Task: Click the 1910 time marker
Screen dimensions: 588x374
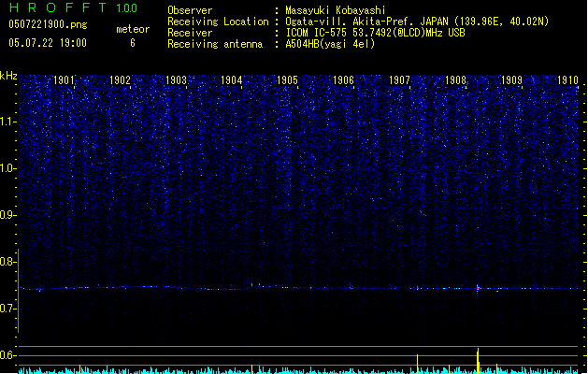Action: pos(567,80)
